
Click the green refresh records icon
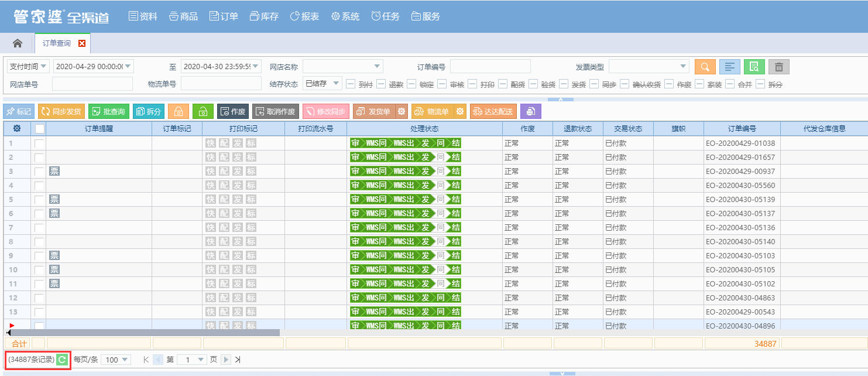(62, 360)
